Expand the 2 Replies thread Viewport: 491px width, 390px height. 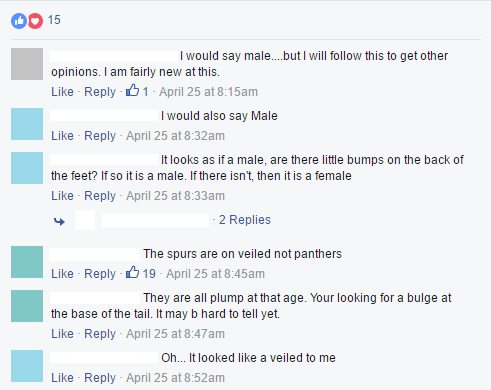245,220
